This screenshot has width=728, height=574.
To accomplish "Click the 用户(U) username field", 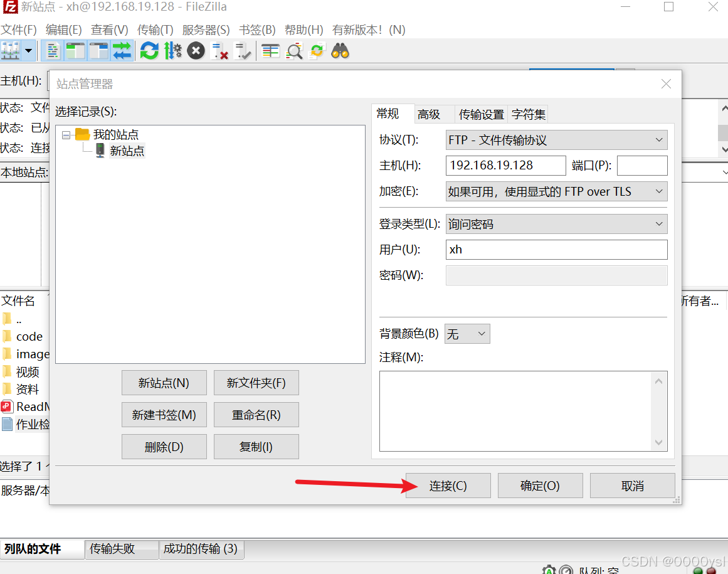I will tap(556, 250).
